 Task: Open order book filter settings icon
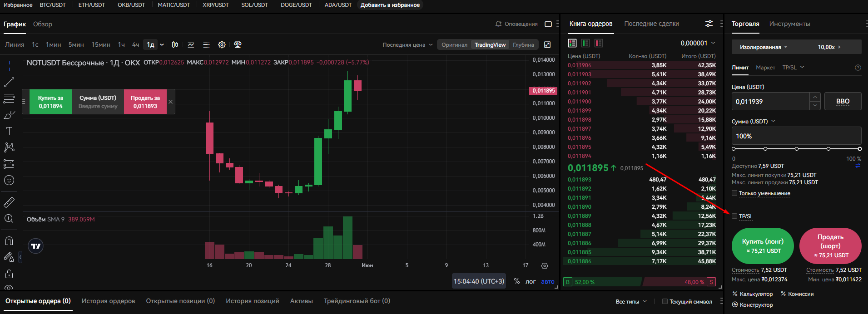[709, 24]
